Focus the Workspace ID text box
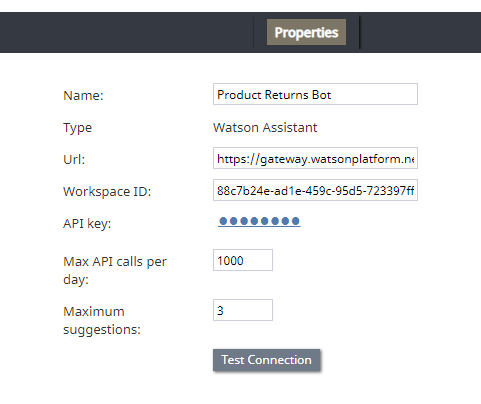Viewport: 481px width, 404px height. 315,190
